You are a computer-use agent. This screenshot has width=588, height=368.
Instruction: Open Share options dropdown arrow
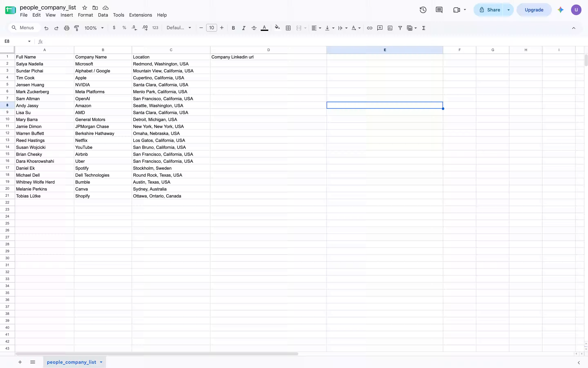pyautogui.click(x=508, y=10)
